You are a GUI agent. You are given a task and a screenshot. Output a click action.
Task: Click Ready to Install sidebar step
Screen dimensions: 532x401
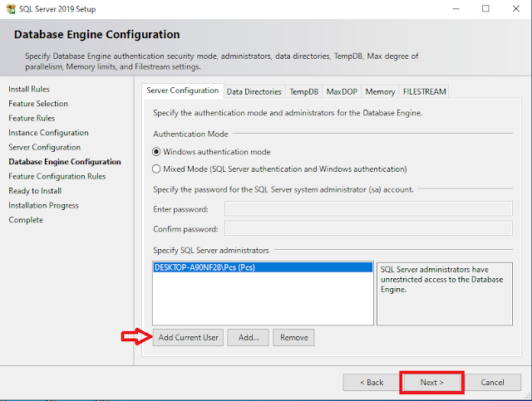coord(35,191)
